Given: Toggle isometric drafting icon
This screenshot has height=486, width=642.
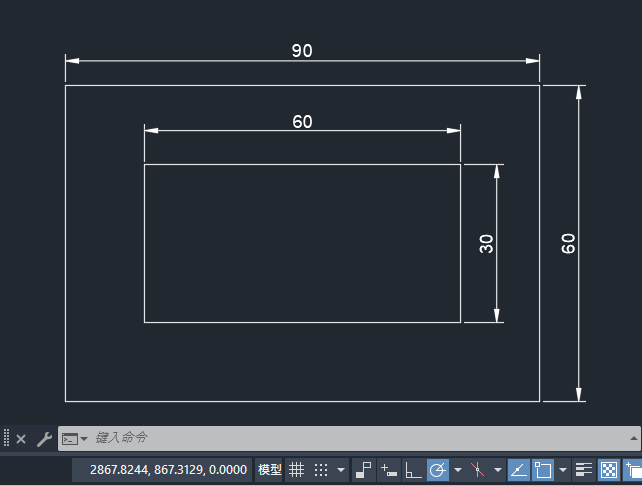Looking at the screenshot, I should [477, 470].
